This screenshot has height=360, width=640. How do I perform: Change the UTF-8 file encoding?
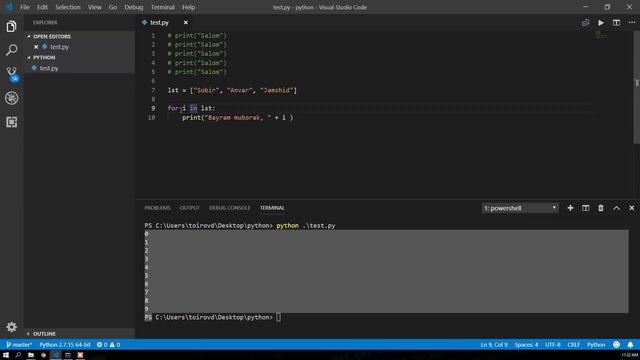coord(553,344)
